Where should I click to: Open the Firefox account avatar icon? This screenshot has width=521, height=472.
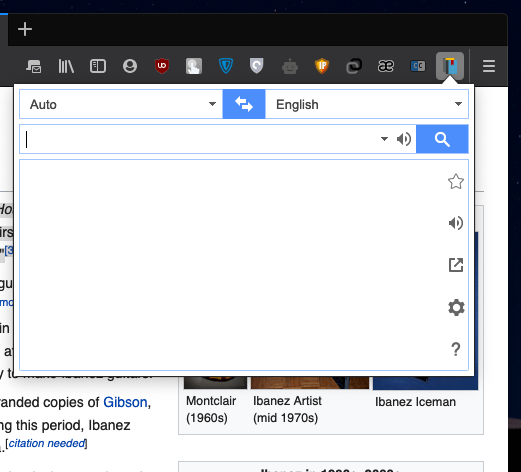(x=130, y=66)
